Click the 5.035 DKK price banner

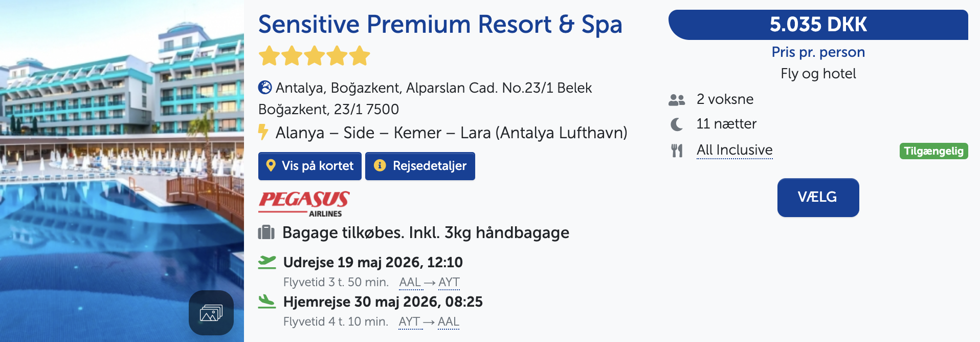point(818,25)
